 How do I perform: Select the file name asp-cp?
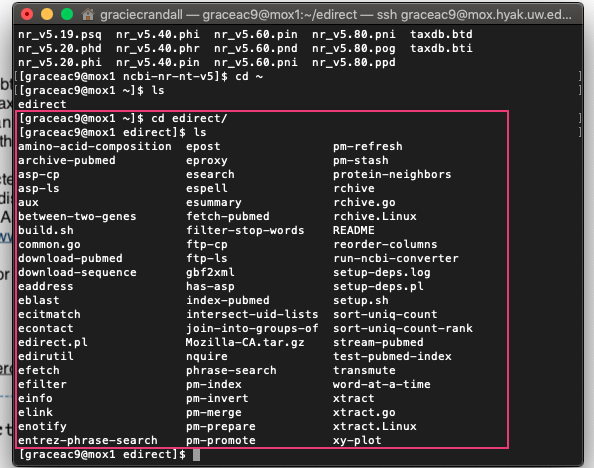(39, 174)
